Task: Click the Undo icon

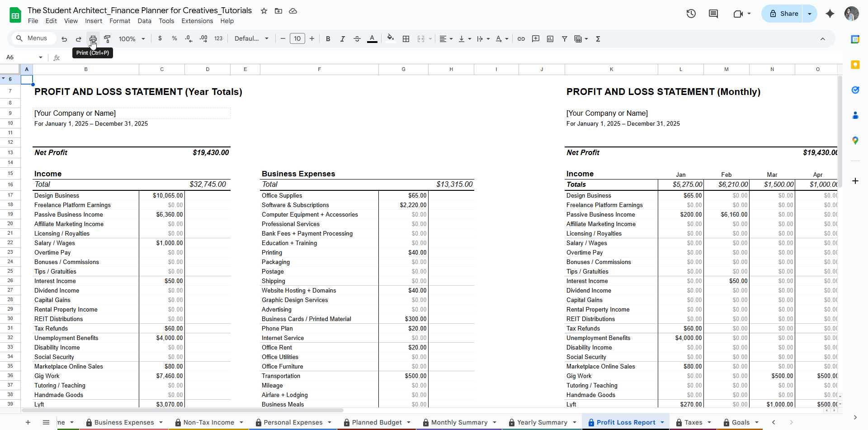Action: (64, 39)
